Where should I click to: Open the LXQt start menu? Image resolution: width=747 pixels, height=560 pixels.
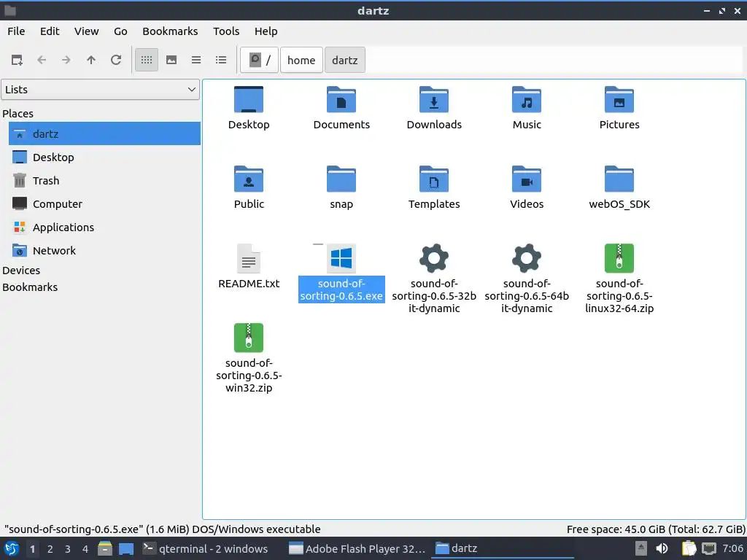(x=12, y=548)
